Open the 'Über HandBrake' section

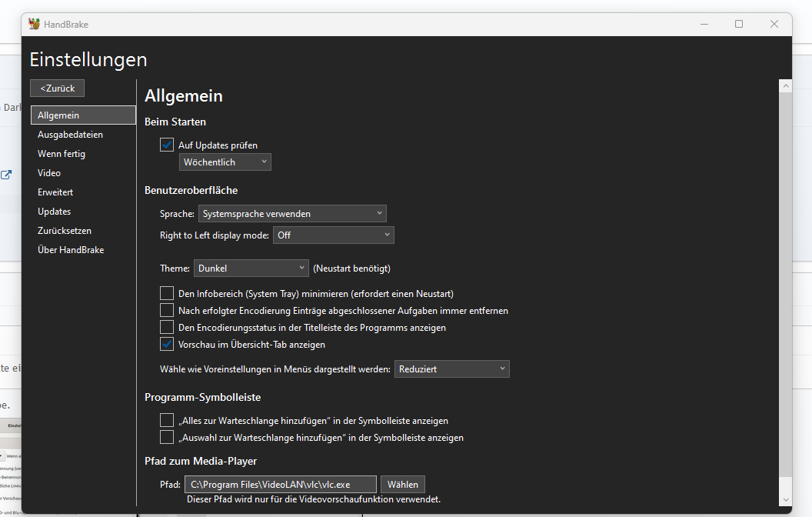(x=83, y=249)
